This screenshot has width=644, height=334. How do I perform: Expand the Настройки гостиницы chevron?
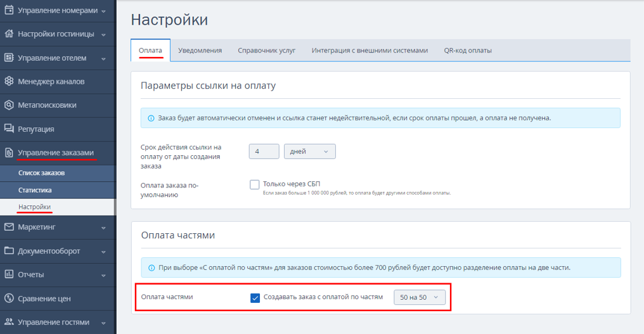pyautogui.click(x=103, y=35)
